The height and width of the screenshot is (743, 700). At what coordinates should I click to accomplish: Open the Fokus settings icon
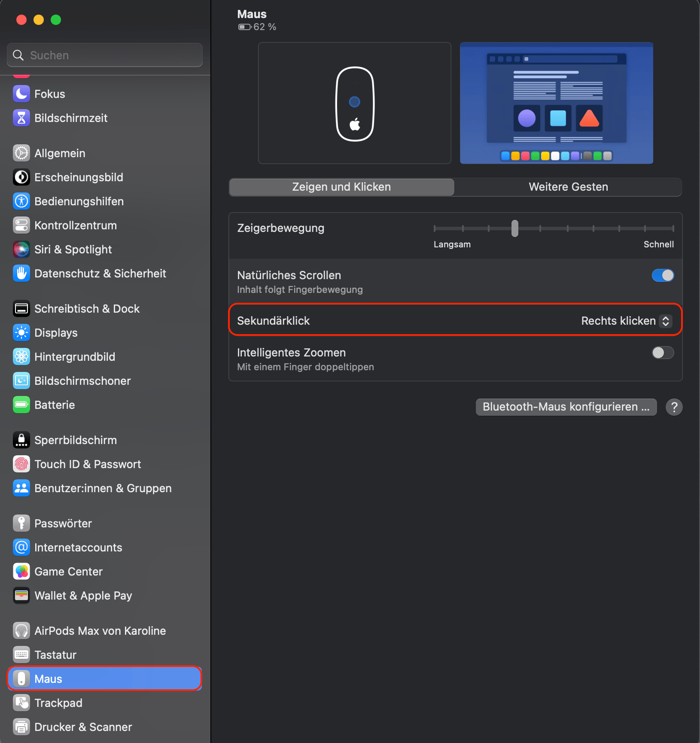(x=21, y=94)
